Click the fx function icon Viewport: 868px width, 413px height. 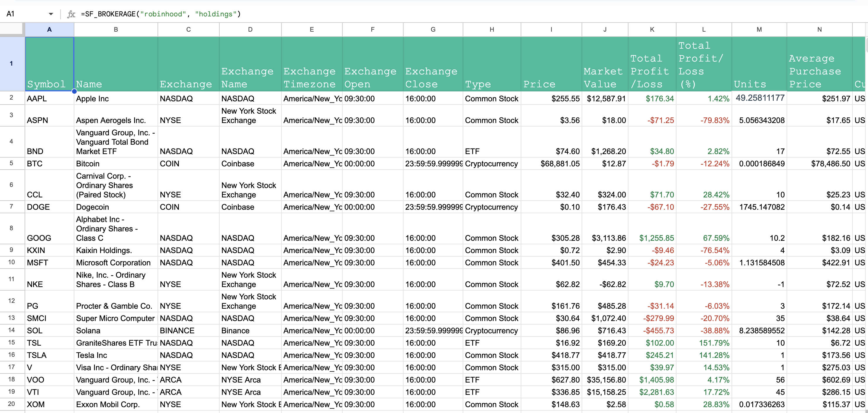pyautogui.click(x=71, y=14)
